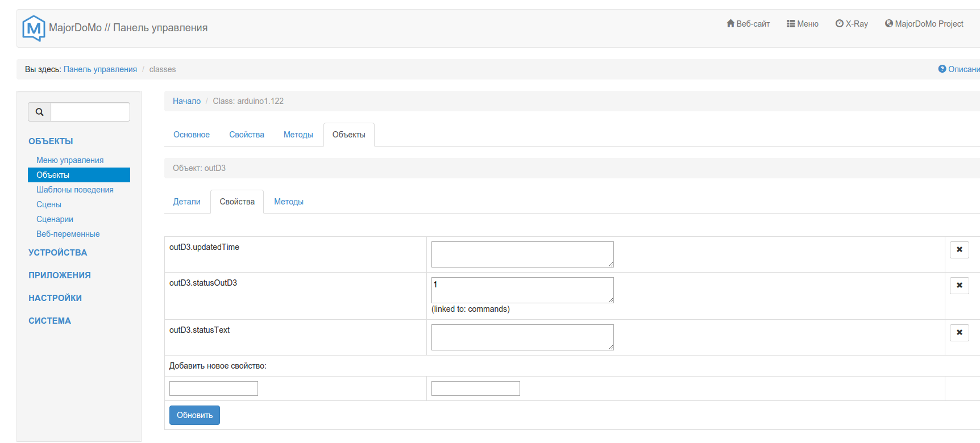Click the search magnifier icon in sidebar
The height and width of the screenshot is (443, 980).
coord(40,112)
